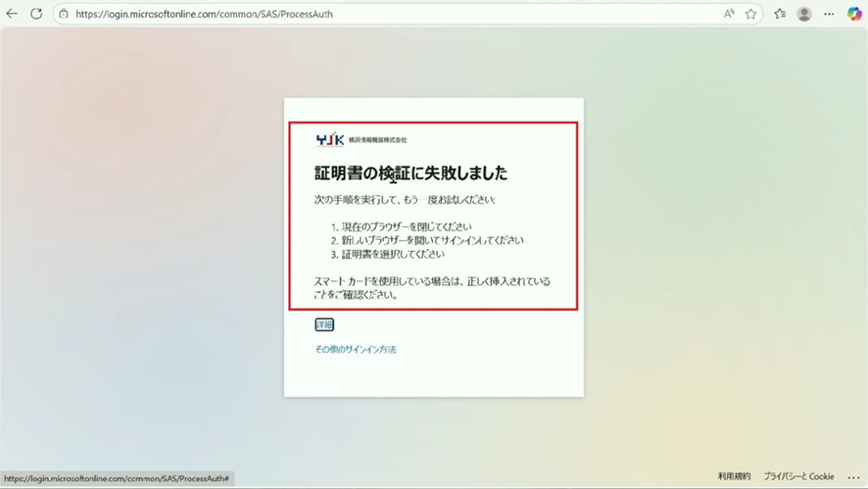
Task: Expand the footer ellipsis options
Action: click(853, 477)
